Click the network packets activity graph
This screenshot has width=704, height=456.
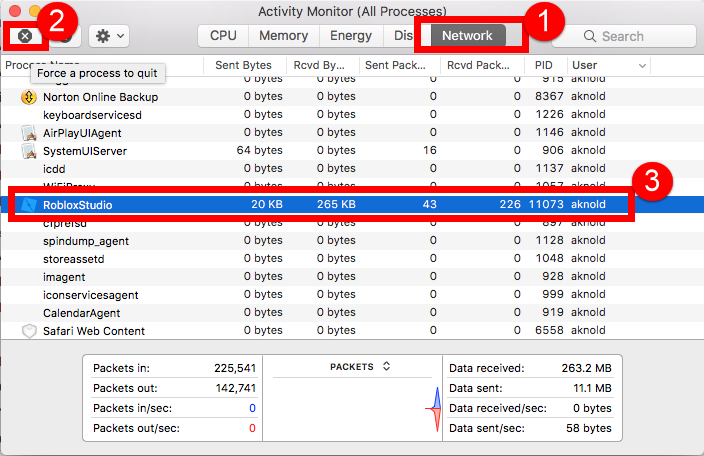pyautogui.click(x=434, y=409)
